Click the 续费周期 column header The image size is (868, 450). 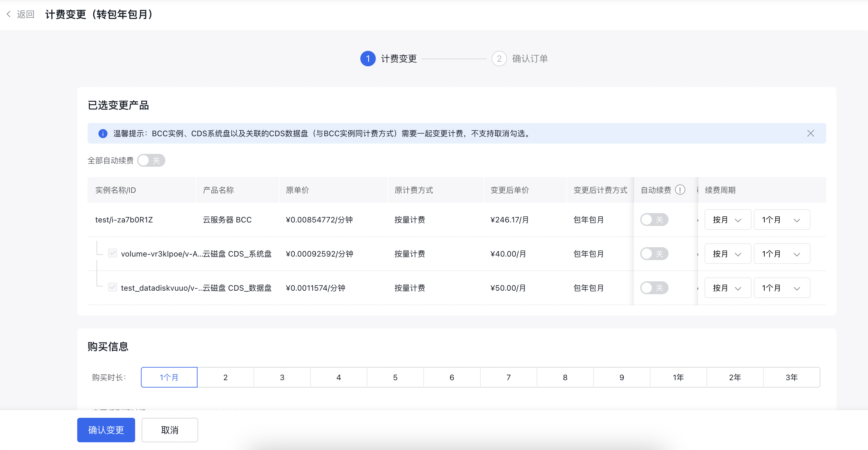(720, 190)
